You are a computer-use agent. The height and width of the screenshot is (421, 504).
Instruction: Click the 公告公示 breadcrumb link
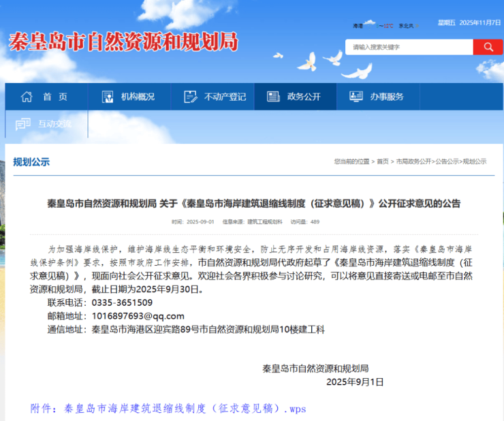[x=447, y=161]
